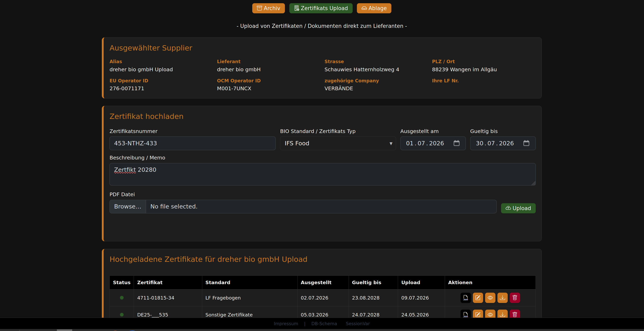The height and width of the screenshot is (331, 644).
Task: Open calendar picker for Gueltig bis
Action: (526, 143)
